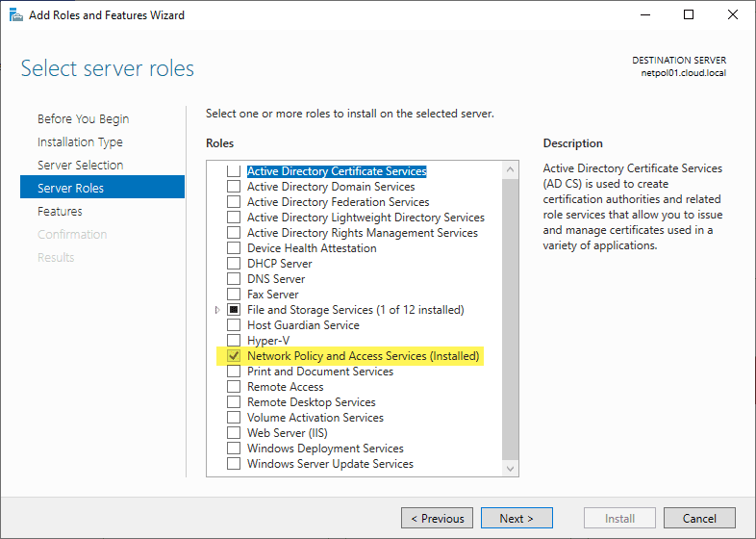Check Active Directory Domain Services box

pyautogui.click(x=233, y=187)
